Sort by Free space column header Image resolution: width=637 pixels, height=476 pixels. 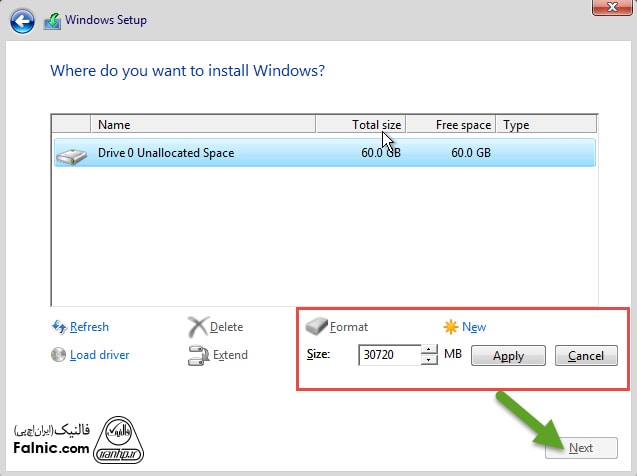pyautogui.click(x=451, y=125)
